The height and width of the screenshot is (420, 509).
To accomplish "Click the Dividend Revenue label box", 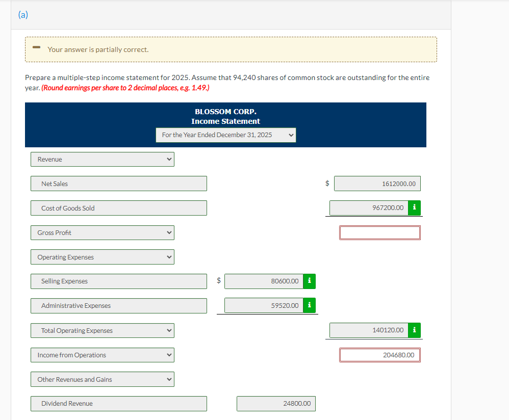I will point(118,403).
